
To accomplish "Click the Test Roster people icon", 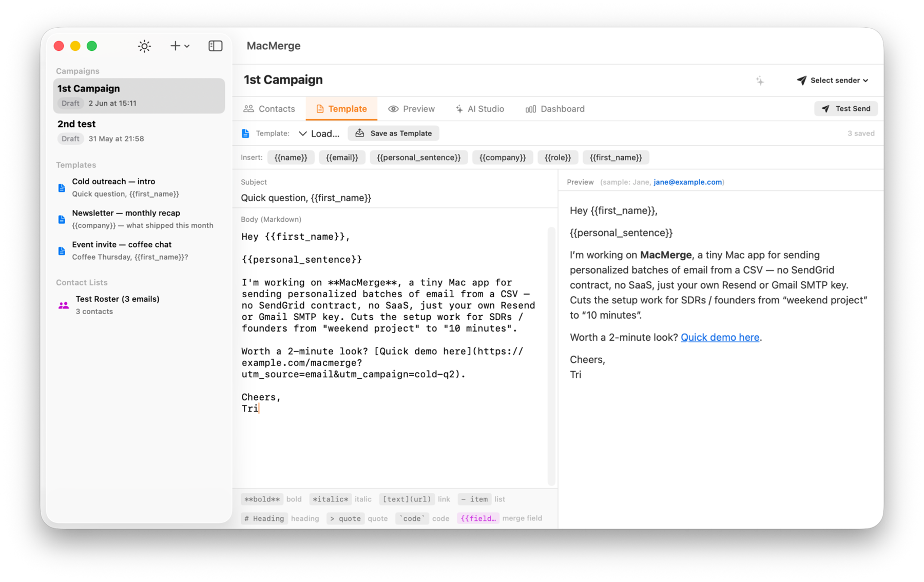I will click(64, 305).
